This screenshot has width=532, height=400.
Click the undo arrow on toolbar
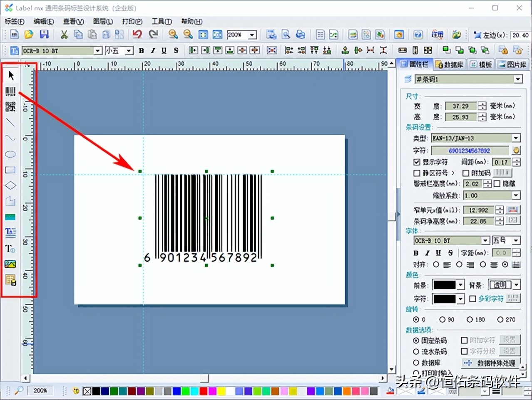(x=137, y=35)
